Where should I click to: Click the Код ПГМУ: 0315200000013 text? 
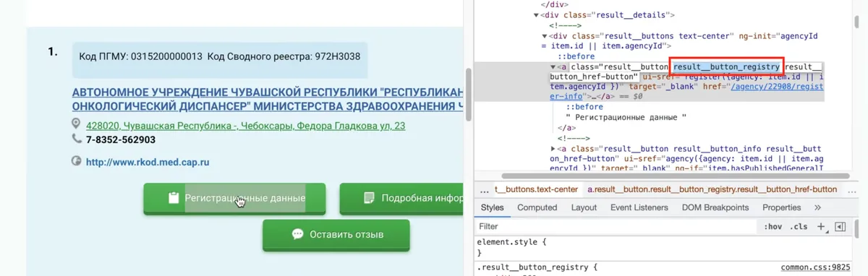(x=140, y=56)
